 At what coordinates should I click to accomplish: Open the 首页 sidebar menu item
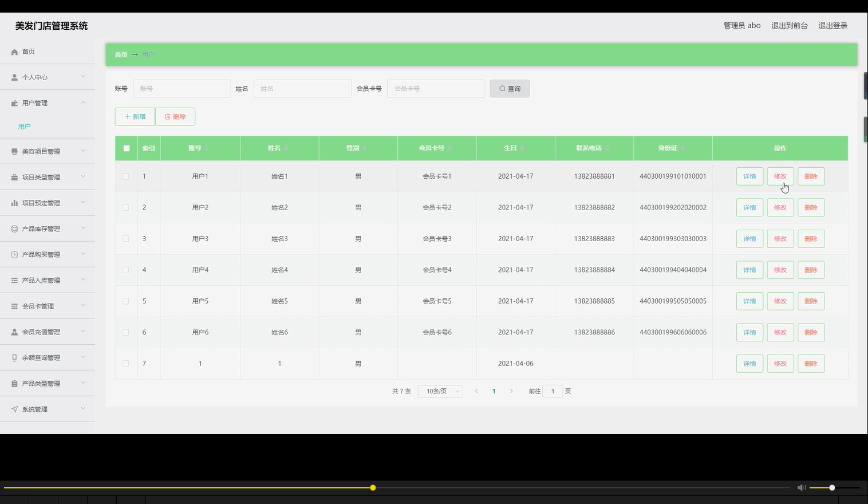coord(48,52)
